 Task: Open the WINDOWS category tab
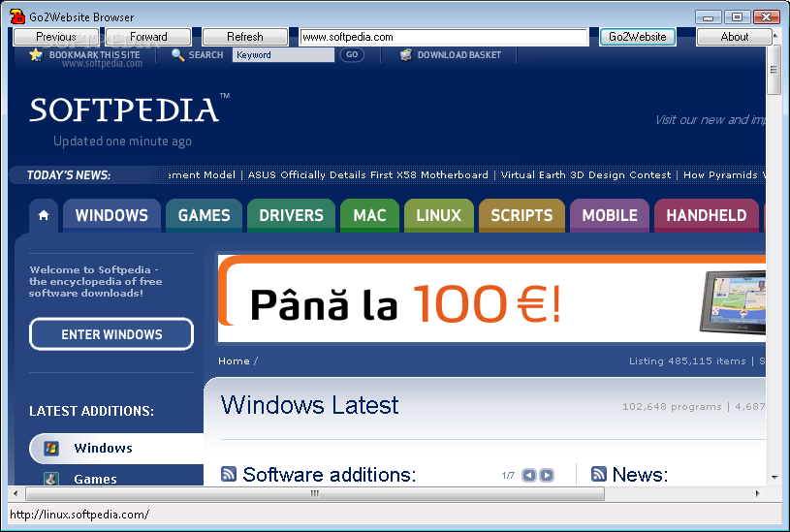coord(111,216)
